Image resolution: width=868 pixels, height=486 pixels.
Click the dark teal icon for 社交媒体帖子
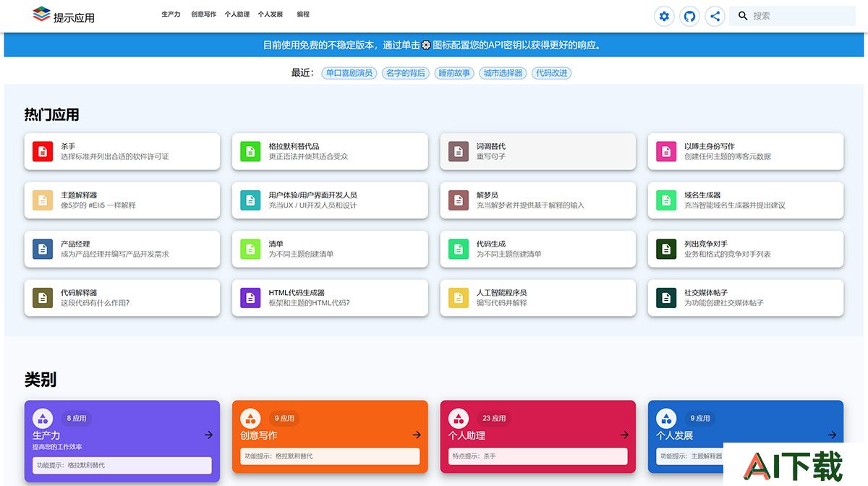[666, 298]
